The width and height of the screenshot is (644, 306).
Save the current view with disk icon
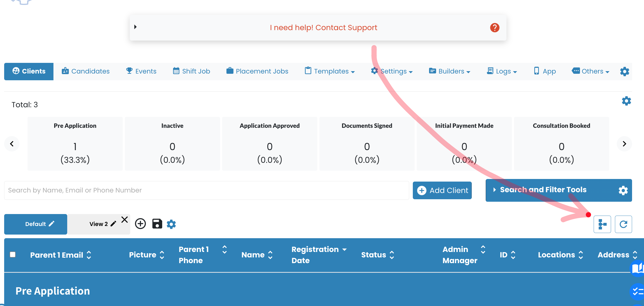(x=157, y=224)
